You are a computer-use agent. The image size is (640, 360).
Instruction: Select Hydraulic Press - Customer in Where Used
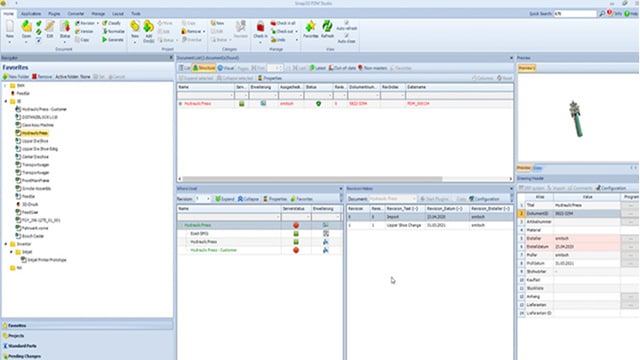tap(213, 250)
